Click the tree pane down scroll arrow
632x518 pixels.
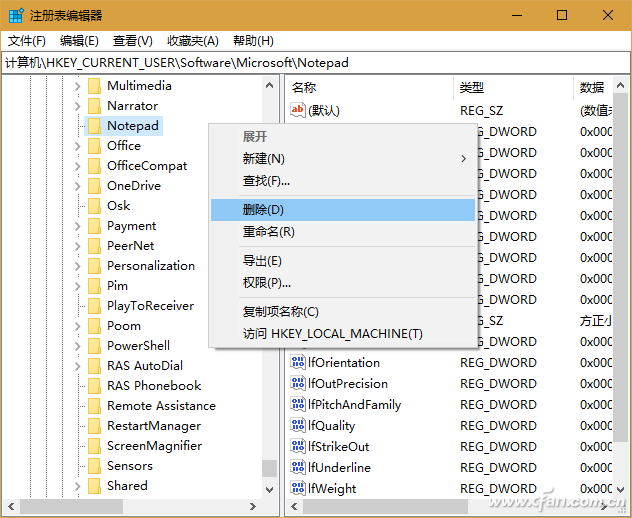269,489
